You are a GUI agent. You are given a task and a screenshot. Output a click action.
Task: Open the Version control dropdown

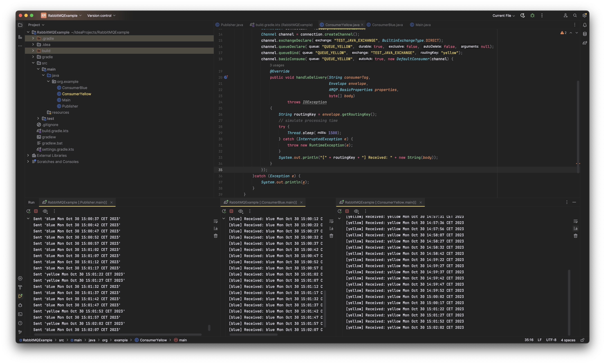101,15
